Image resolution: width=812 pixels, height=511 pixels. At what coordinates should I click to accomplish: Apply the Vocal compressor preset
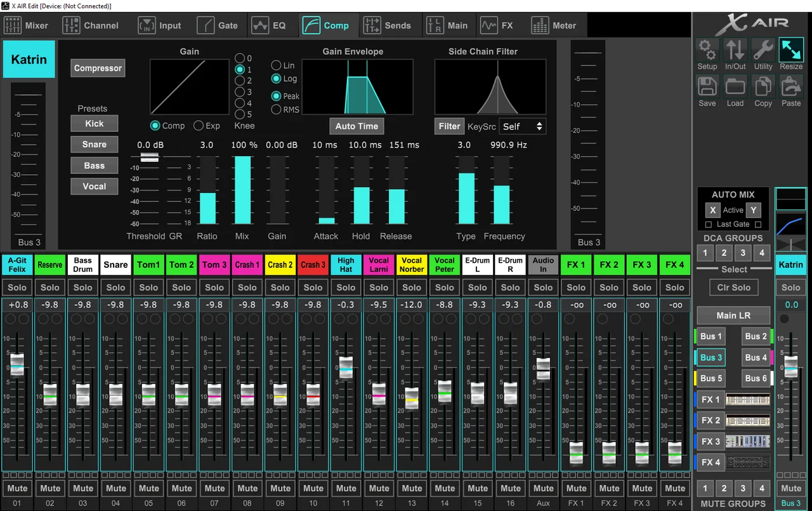94,187
